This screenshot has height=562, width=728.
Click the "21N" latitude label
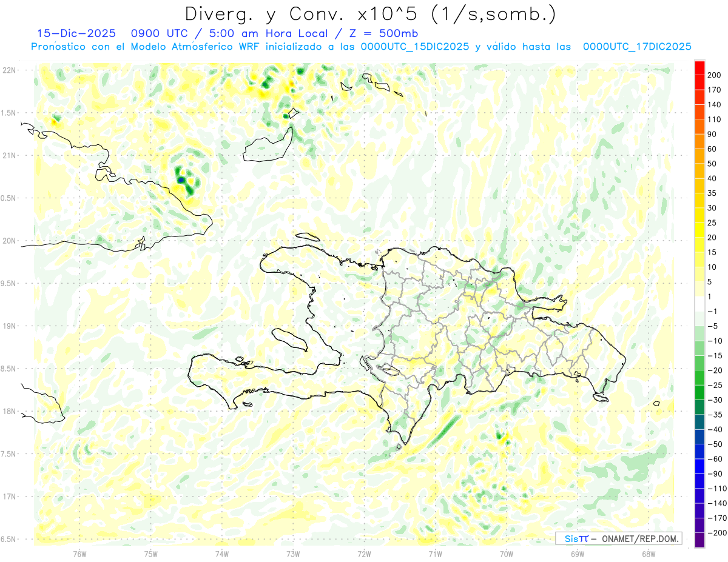pos(10,155)
